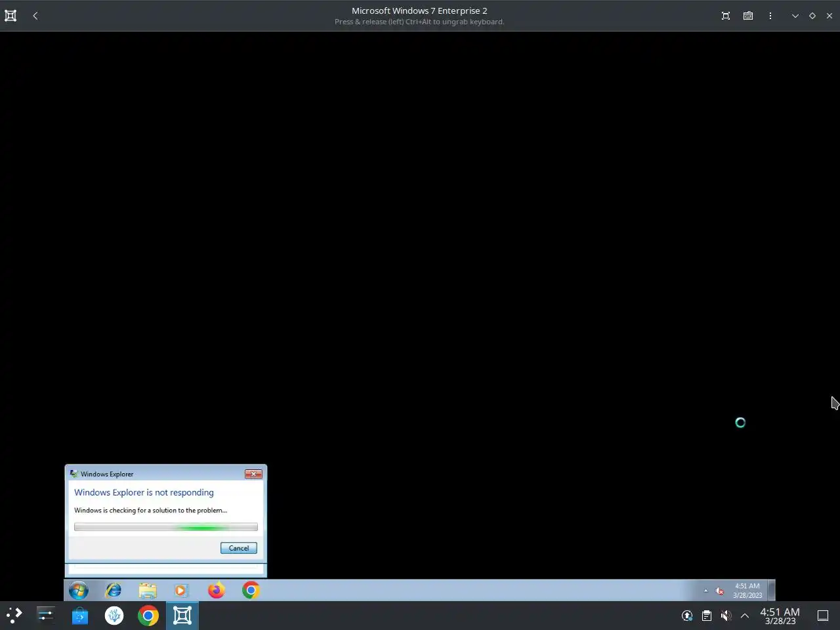Launch Internet Explorer from Windows 7 taskbar
This screenshot has width=840, height=630.
click(x=114, y=591)
